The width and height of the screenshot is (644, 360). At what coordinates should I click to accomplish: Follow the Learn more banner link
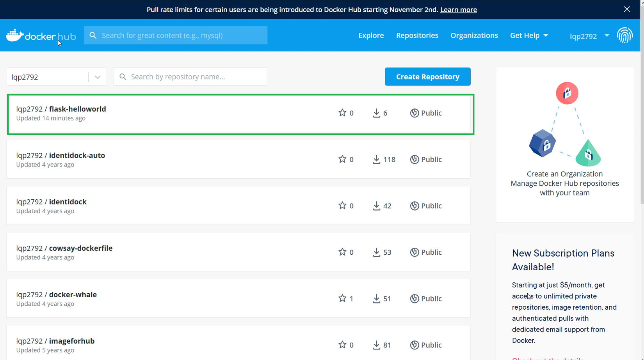pos(458,10)
